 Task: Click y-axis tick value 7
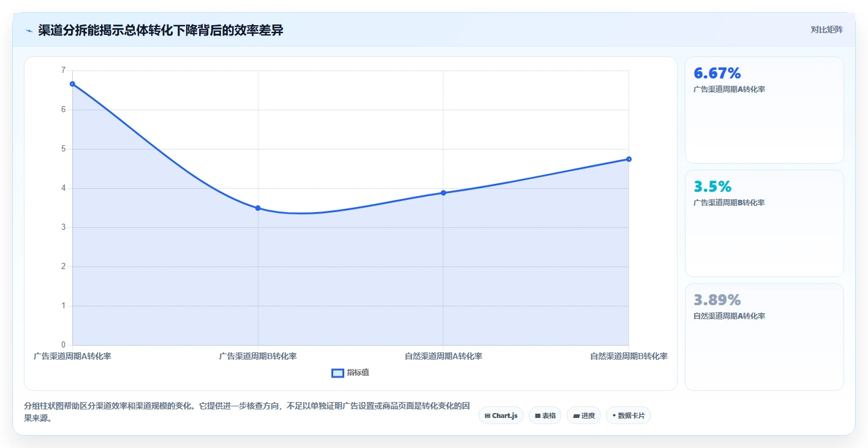pos(63,70)
